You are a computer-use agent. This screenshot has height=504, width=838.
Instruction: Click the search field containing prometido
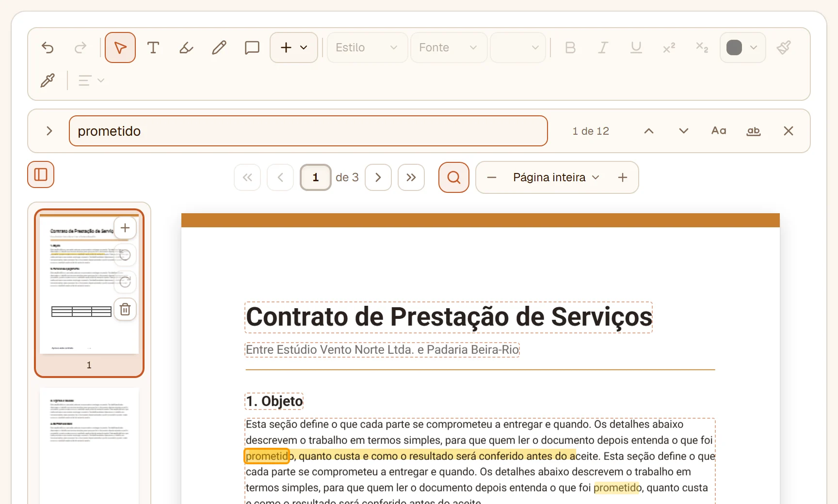[x=308, y=131]
